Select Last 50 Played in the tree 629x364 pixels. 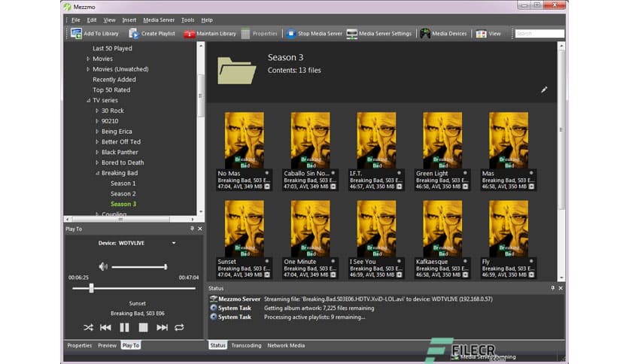point(112,48)
